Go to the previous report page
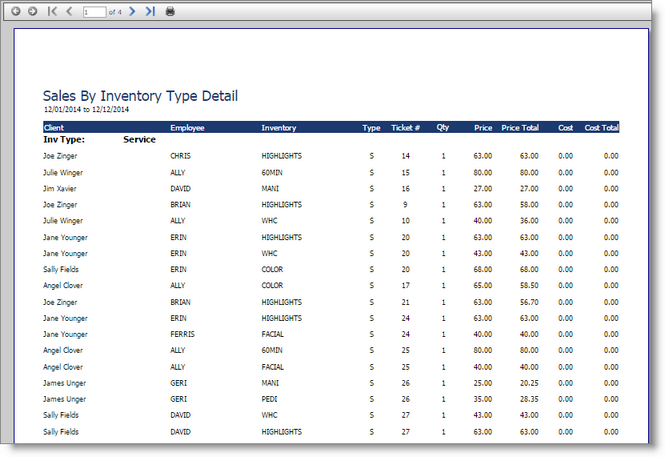This screenshot has height=457, width=665. (x=69, y=11)
